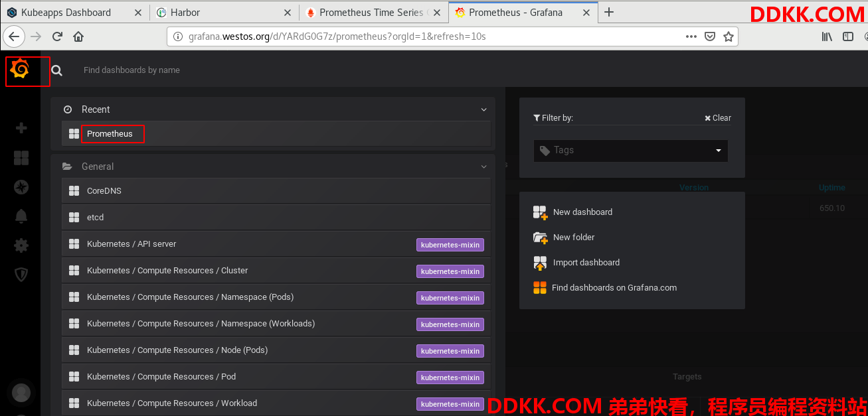The height and width of the screenshot is (416, 868).
Task: Show site information icon in address bar
Action: coord(178,36)
